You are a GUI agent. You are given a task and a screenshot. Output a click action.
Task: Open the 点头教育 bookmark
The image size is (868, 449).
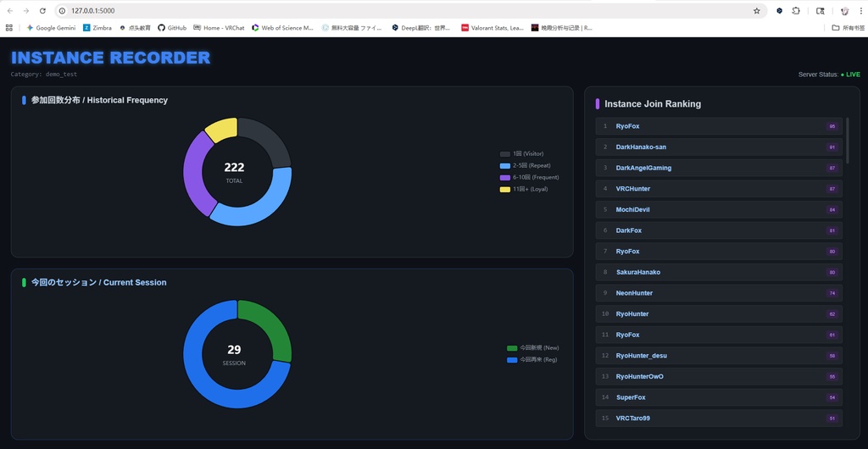[135, 28]
